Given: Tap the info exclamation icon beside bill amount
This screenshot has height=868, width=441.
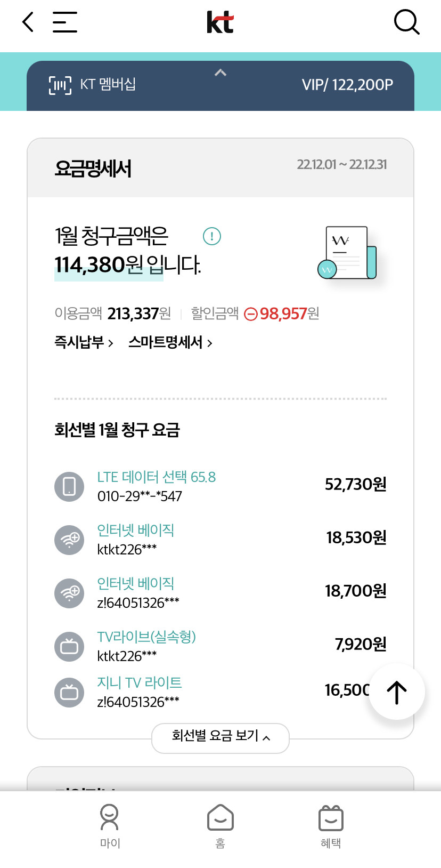Looking at the screenshot, I should click(x=212, y=236).
